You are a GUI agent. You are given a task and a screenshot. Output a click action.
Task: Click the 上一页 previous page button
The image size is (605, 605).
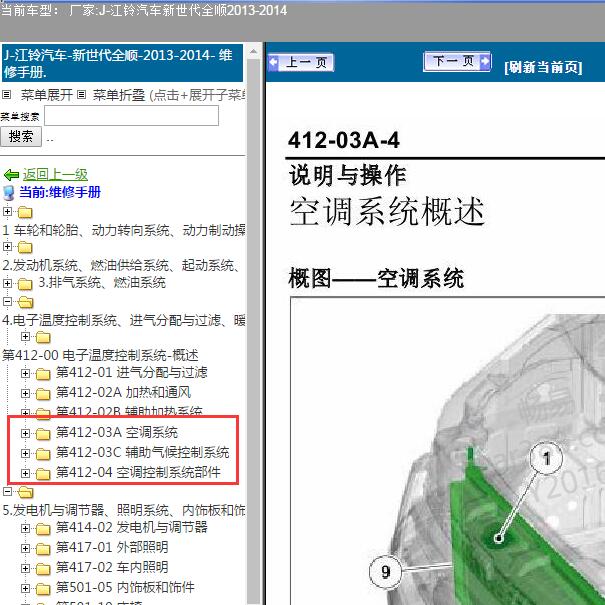tap(301, 62)
